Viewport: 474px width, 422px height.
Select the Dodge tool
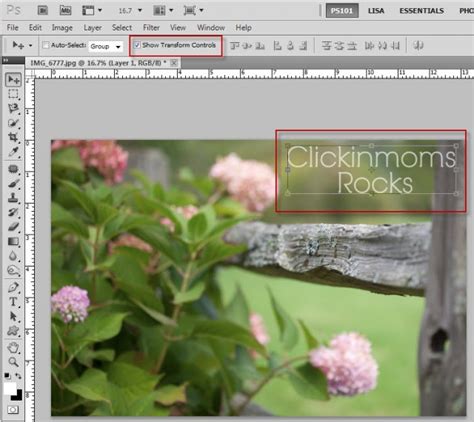13,270
